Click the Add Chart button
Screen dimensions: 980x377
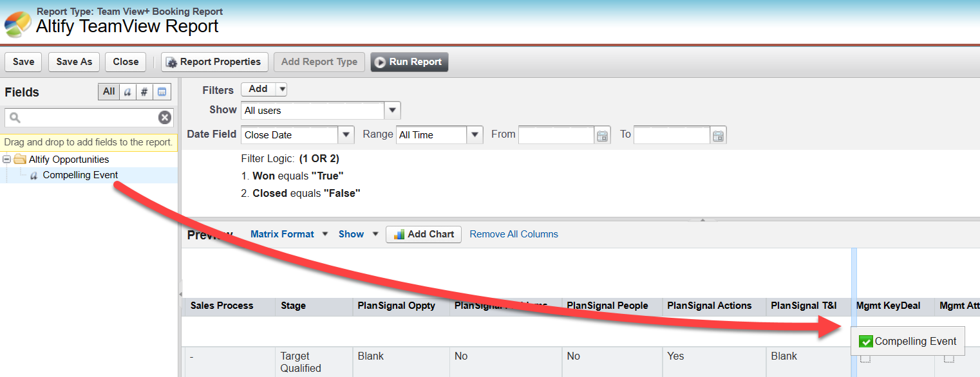coord(424,234)
